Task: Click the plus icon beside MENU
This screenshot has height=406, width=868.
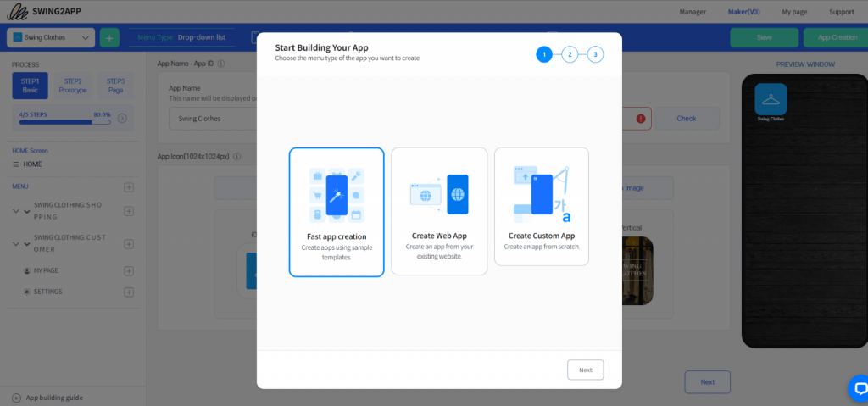Action: click(129, 187)
